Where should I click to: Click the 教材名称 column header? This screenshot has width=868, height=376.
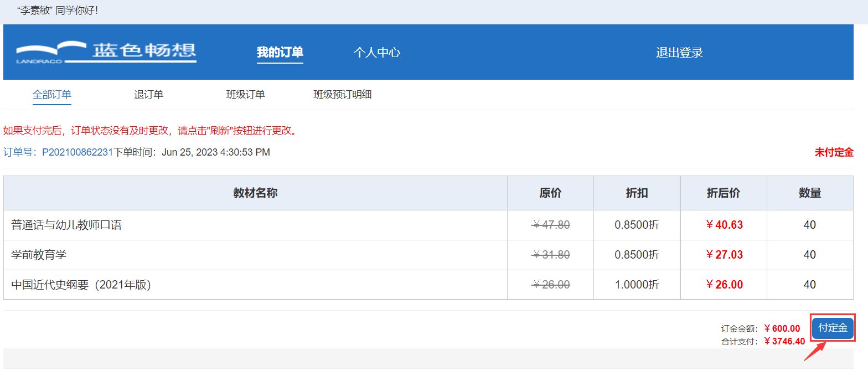click(x=255, y=193)
